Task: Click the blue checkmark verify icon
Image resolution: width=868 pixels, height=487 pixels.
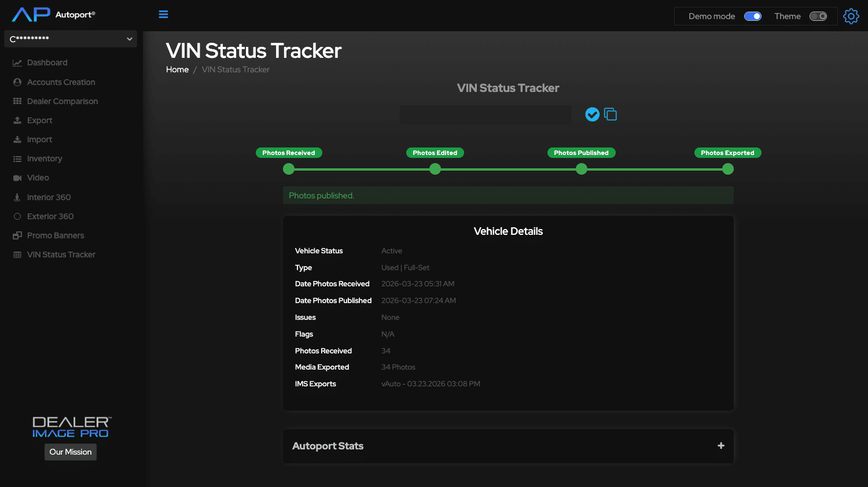Action: 592,115
